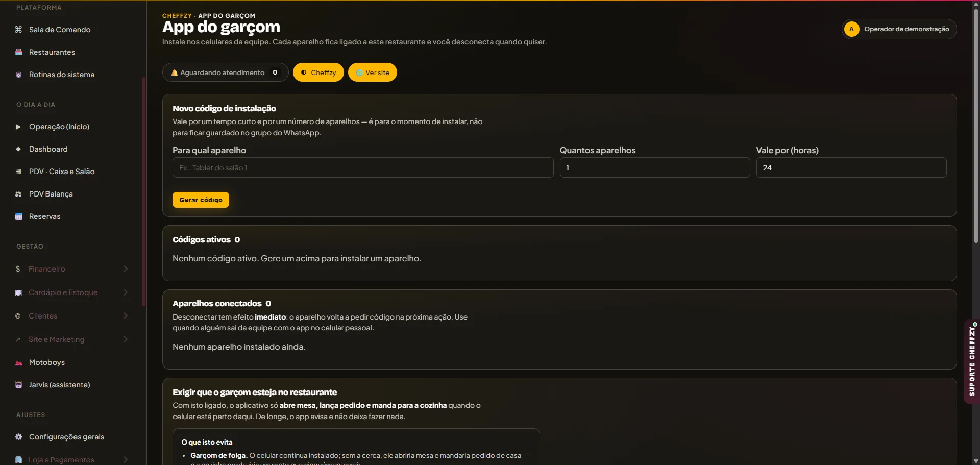Click 'Exigir que o garçom esteja no restaurante' heading
The width and height of the screenshot is (980, 465).
[x=255, y=392]
